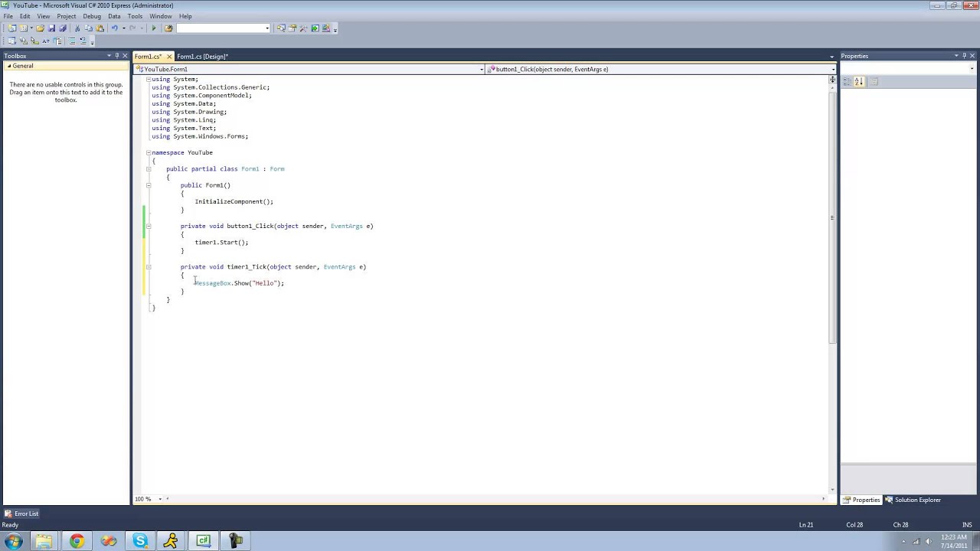Collapse the namespace YouTube code block
The image size is (980, 551).
(149, 152)
